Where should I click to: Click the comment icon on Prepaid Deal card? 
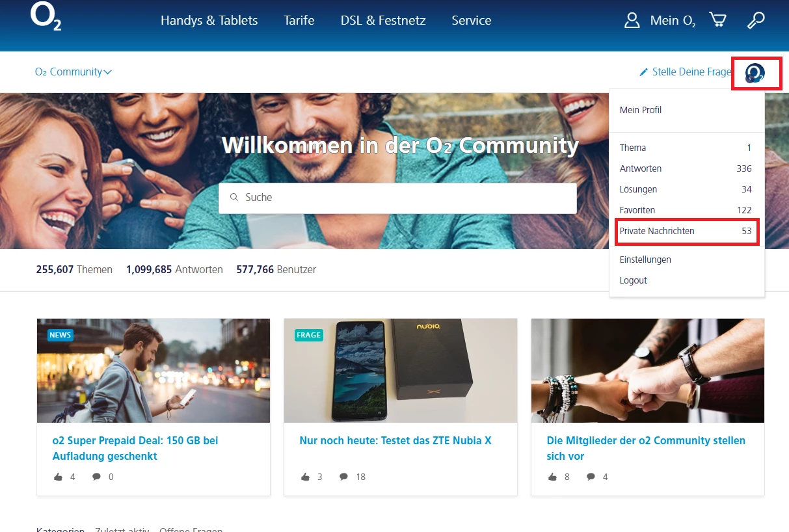(96, 477)
